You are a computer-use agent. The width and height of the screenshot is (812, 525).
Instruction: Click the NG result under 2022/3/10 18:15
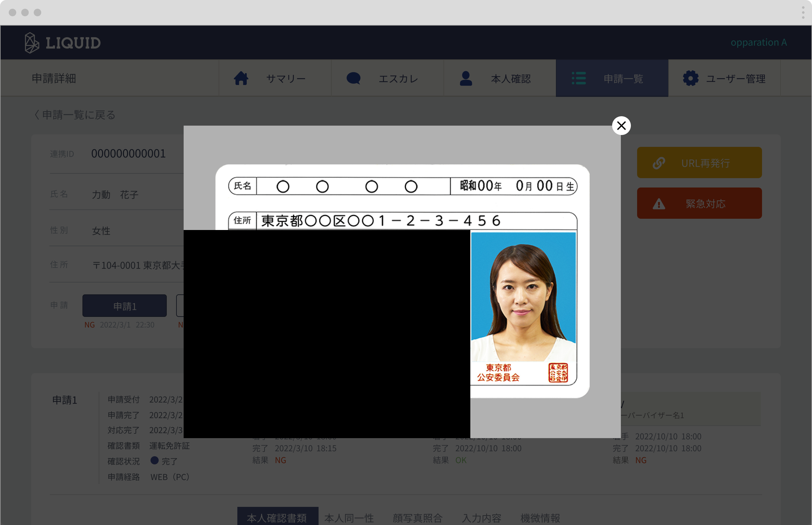tap(280, 460)
